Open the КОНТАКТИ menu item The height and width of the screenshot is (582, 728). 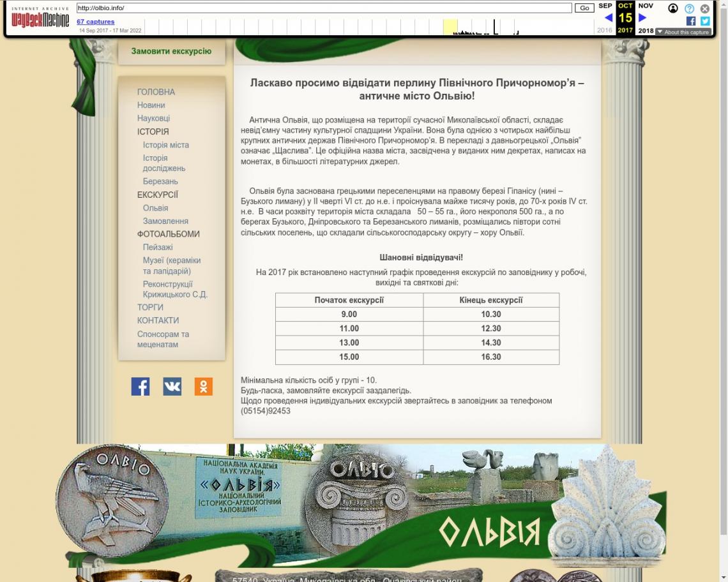click(158, 320)
